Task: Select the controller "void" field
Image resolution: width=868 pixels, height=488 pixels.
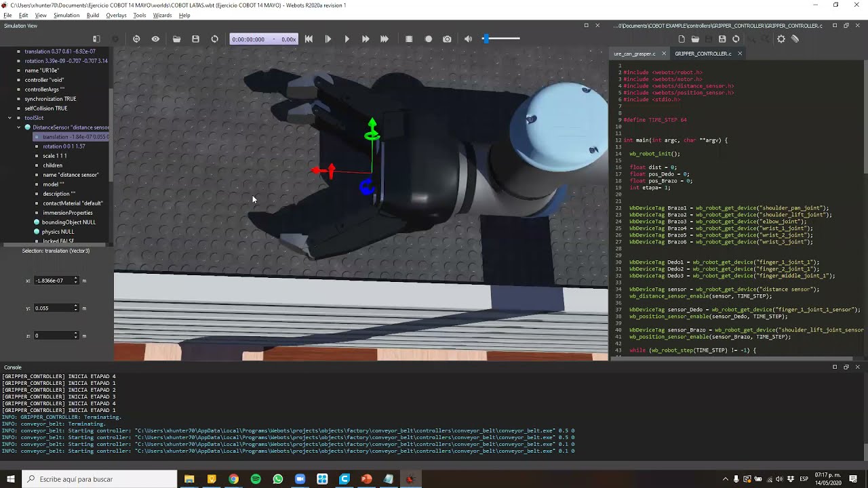Action: pyautogui.click(x=44, y=80)
